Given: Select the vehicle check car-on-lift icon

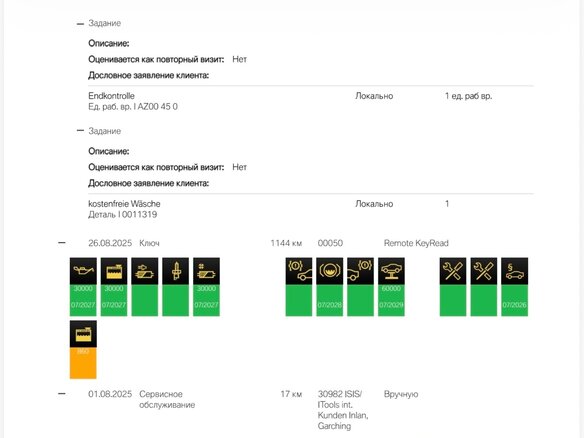Looking at the screenshot, I should (391, 271).
